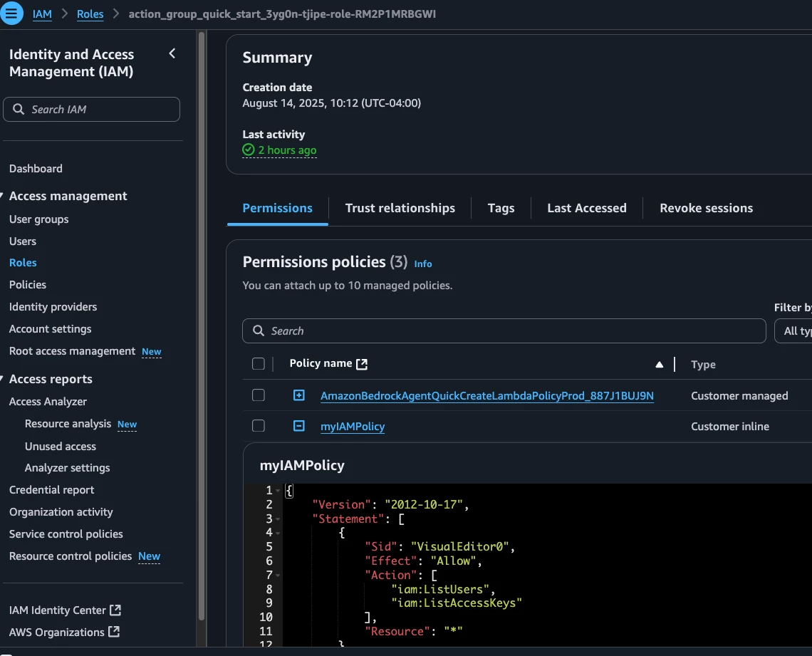Open Policies in the sidebar

click(x=28, y=285)
